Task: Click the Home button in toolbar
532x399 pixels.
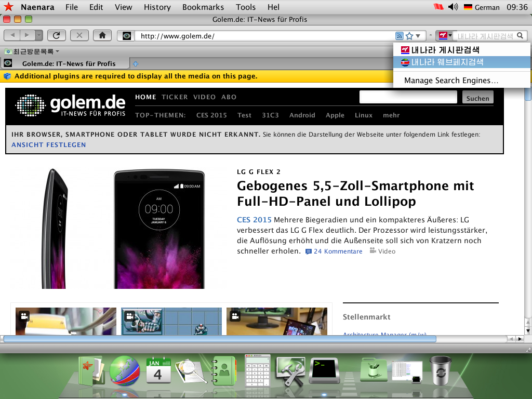Action: click(102, 35)
